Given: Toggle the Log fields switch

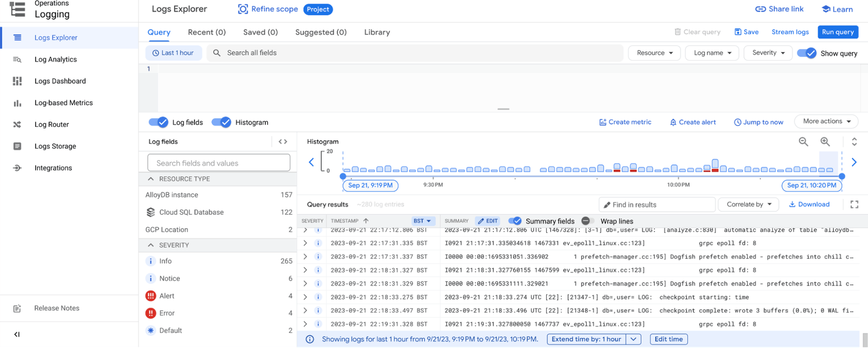Looking at the screenshot, I should click(158, 122).
